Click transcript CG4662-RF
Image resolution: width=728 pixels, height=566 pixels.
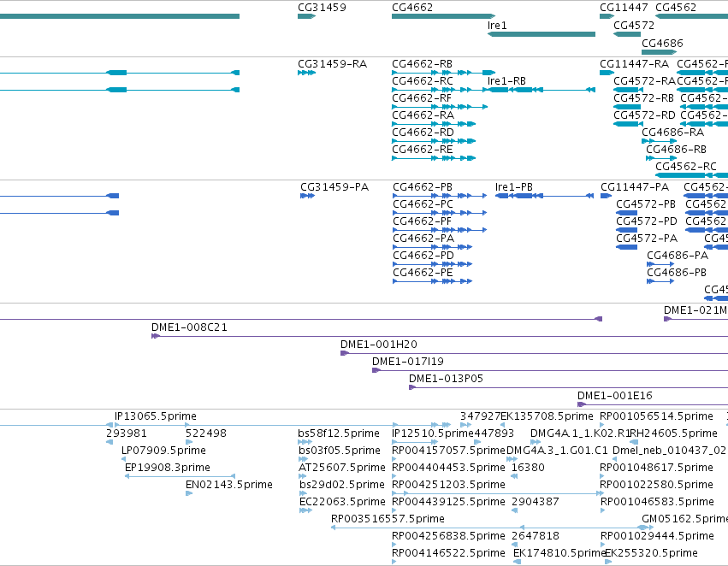point(422,98)
